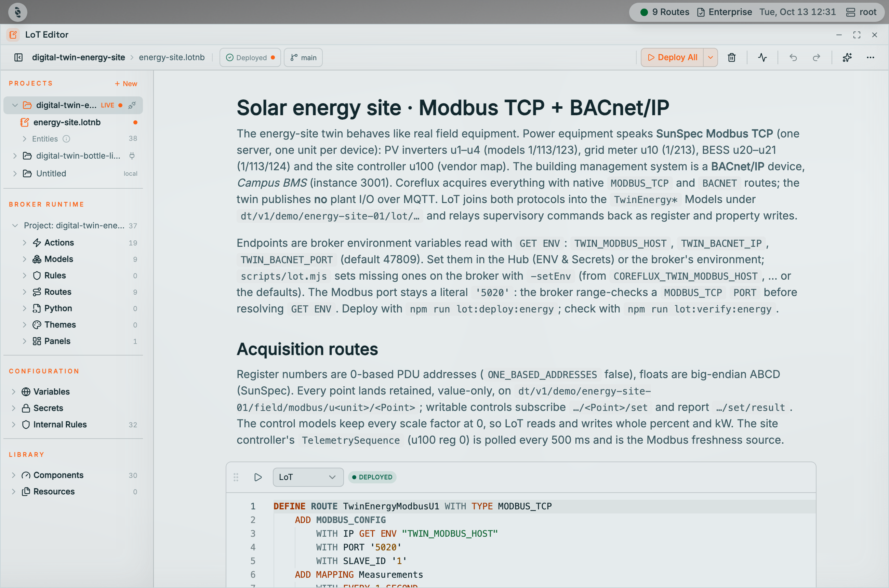Image resolution: width=889 pixels, height=588 pixels.
Task: Click the Deployed status button
Action: (250, 57)
